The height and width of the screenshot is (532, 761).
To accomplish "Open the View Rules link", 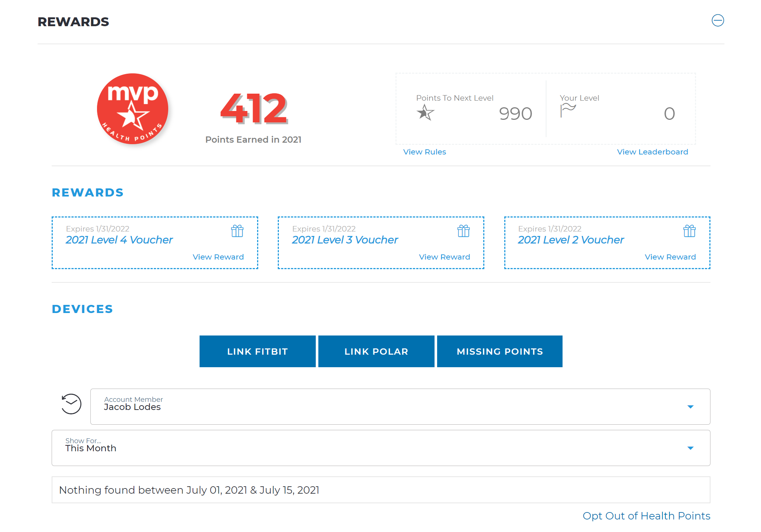I will point(425,152).
